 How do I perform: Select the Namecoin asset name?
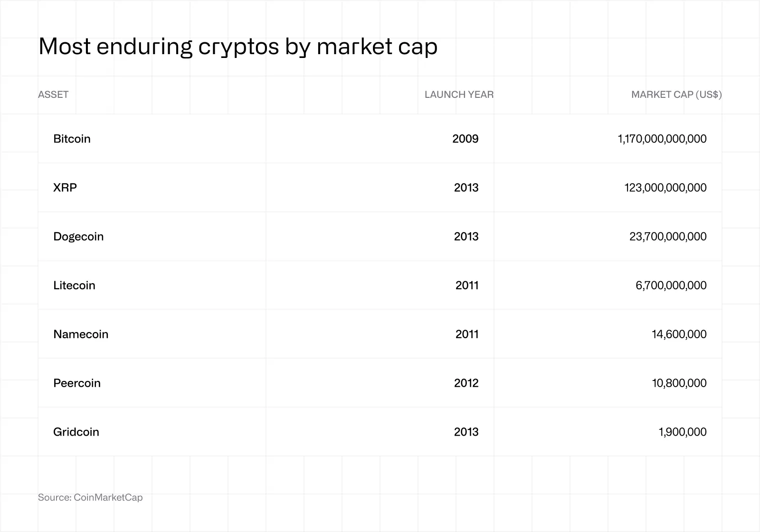pos(81,334)
